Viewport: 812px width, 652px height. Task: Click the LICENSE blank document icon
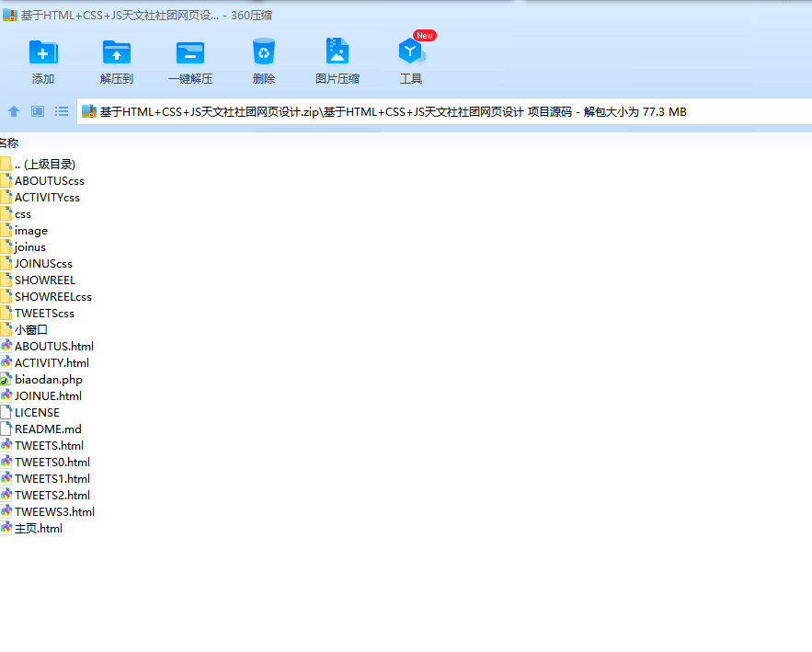coord(6,413)
